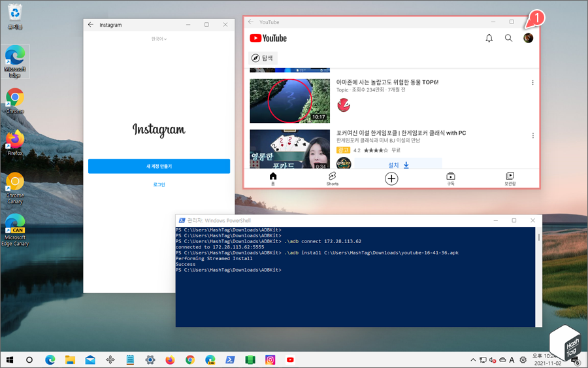Open the Mail app from the taskbar
588x368 pixels.
pos(90,360)
